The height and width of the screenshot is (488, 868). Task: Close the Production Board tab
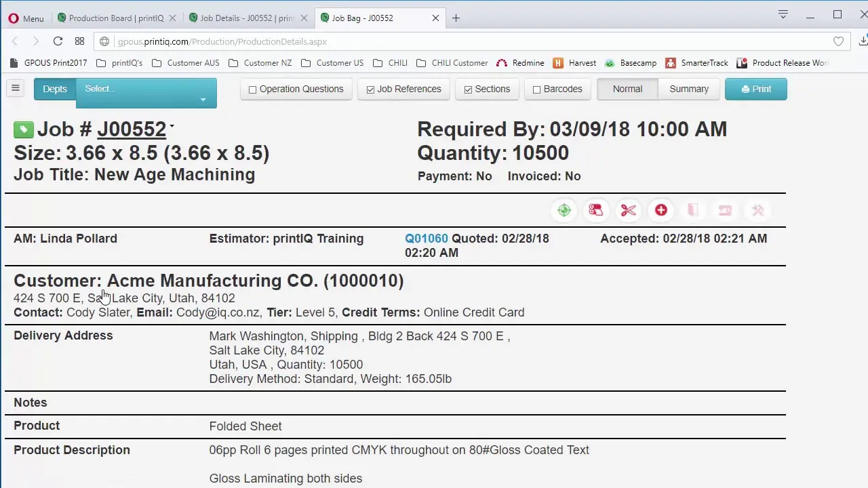173,18
